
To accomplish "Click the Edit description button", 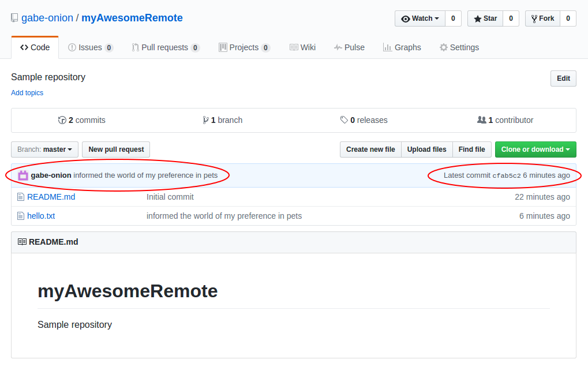I will coord(563,78).
